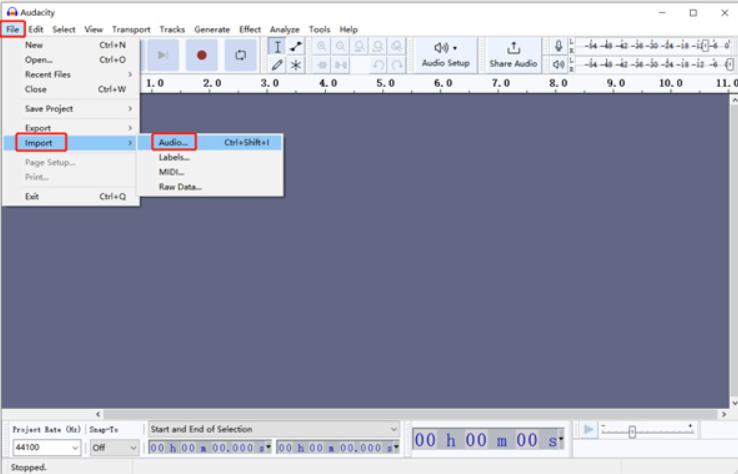Viewport: 738px width, 474px height.
Task: Open the Tracks menu
Action: pyautogui.click(x=172, y=29)
